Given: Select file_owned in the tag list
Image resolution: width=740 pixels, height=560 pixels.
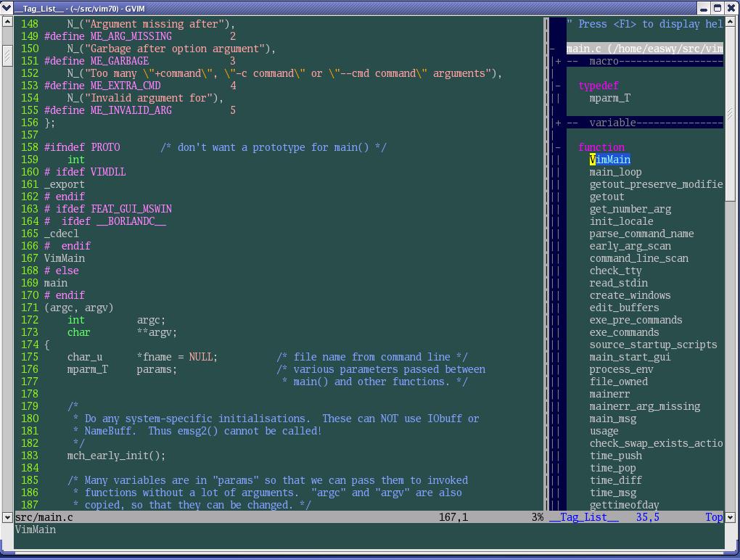Looking at the screenshot, I should click(619, 382).
